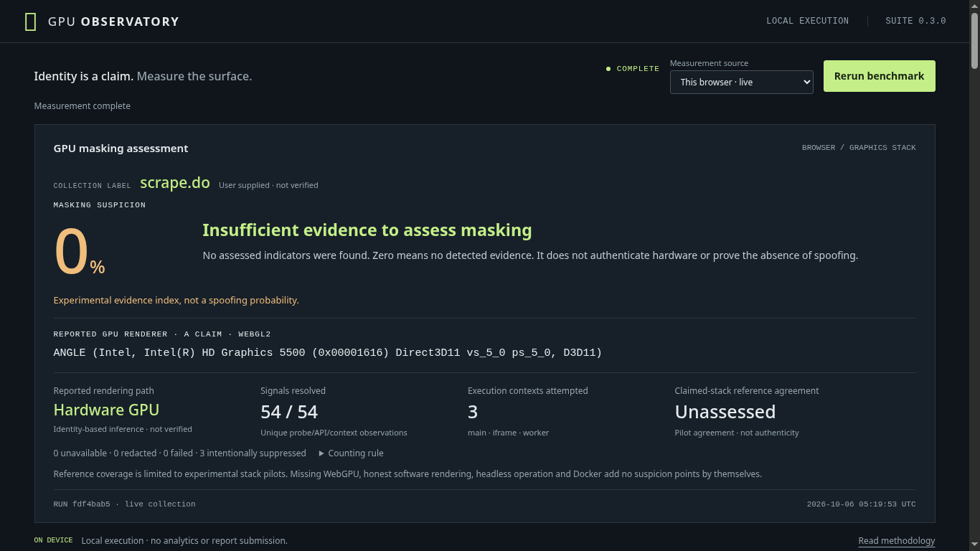This screenshot has height=551, width=980.
Task: Click the Rerun benchmark button
Action: (x=879, y=76)
